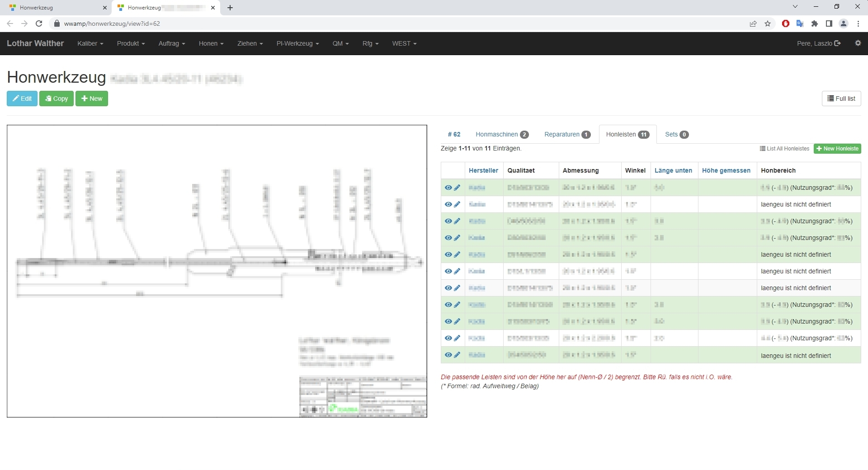Open the Rfg dropdown menu

tap(370, 43)
